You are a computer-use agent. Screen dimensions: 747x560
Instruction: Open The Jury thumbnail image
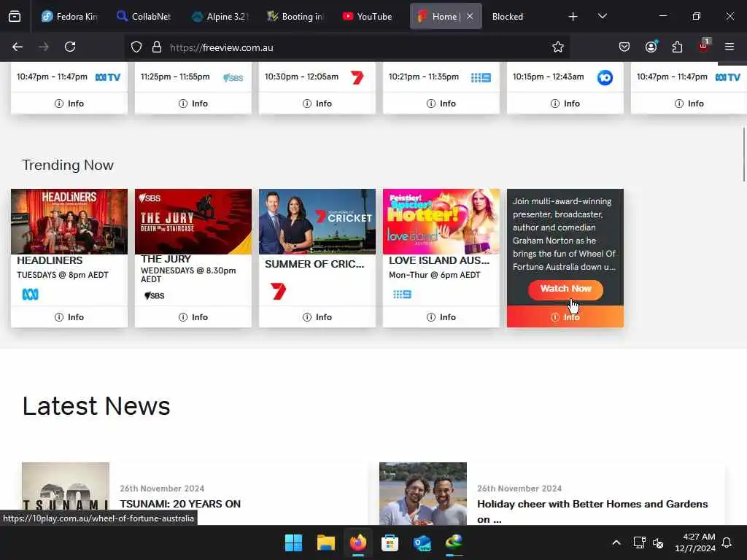tap(193, 222)
